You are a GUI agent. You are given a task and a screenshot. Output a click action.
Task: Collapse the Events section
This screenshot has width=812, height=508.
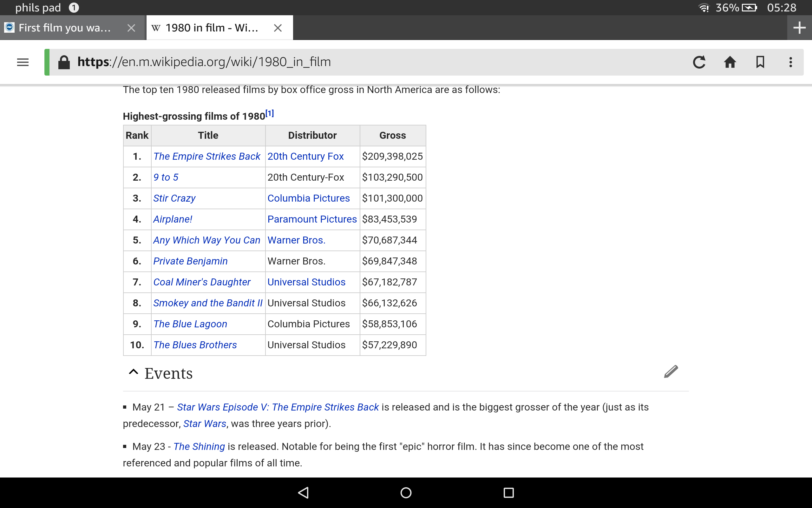134,372
